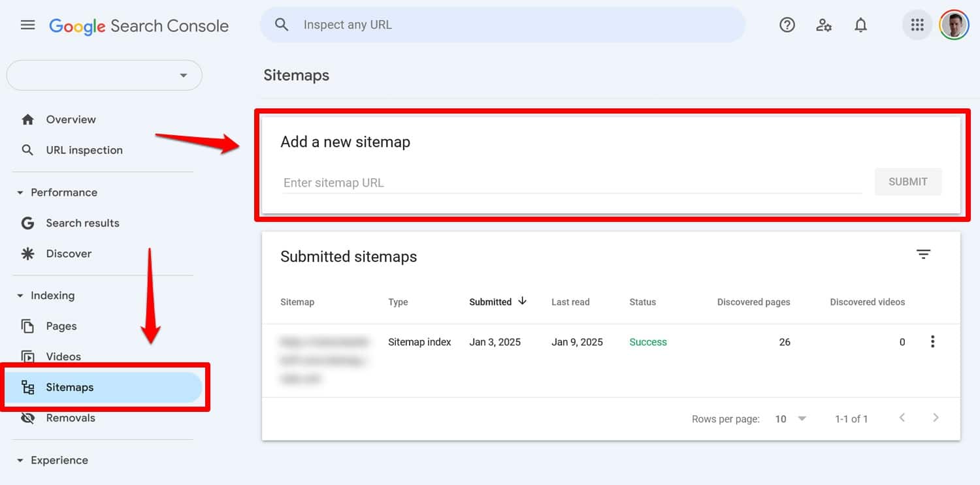Click the Videos play icon

[x=27, y=356]
